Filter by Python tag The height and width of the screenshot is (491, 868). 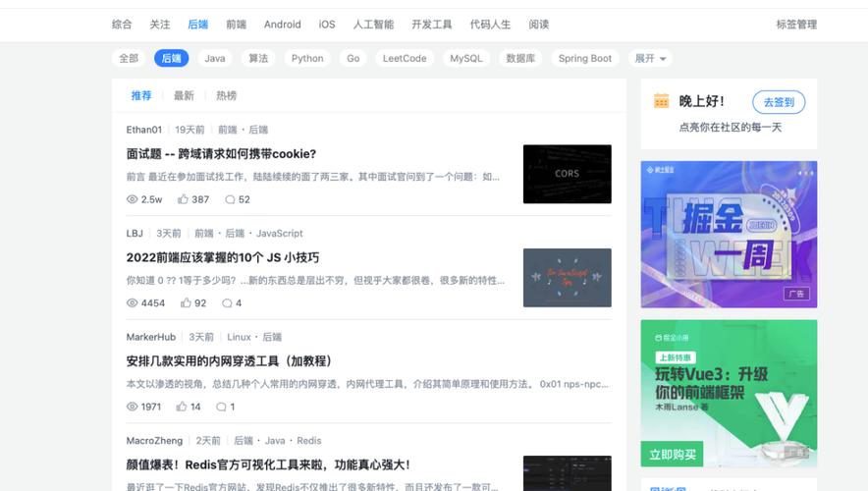307,58
